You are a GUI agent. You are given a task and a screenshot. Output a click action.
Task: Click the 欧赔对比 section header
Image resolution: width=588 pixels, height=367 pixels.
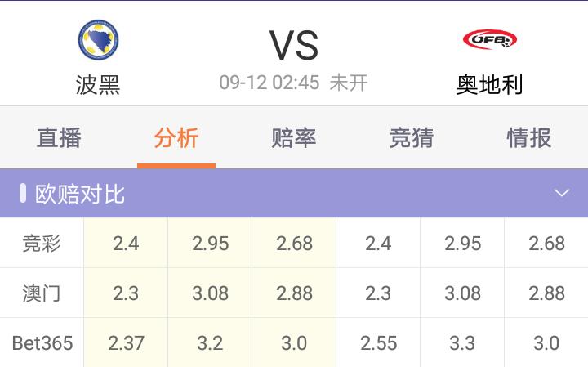point(80,194)
